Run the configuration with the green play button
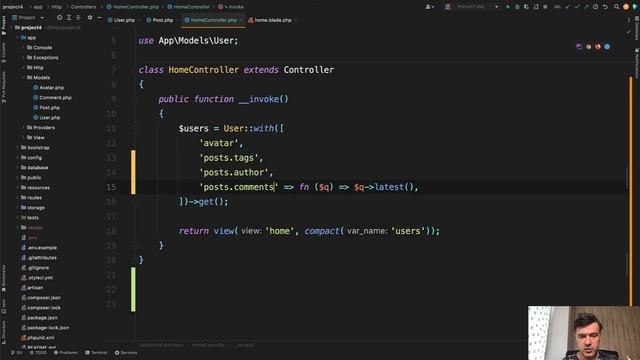This screenshot has height=360, width=640. point(508,7)
